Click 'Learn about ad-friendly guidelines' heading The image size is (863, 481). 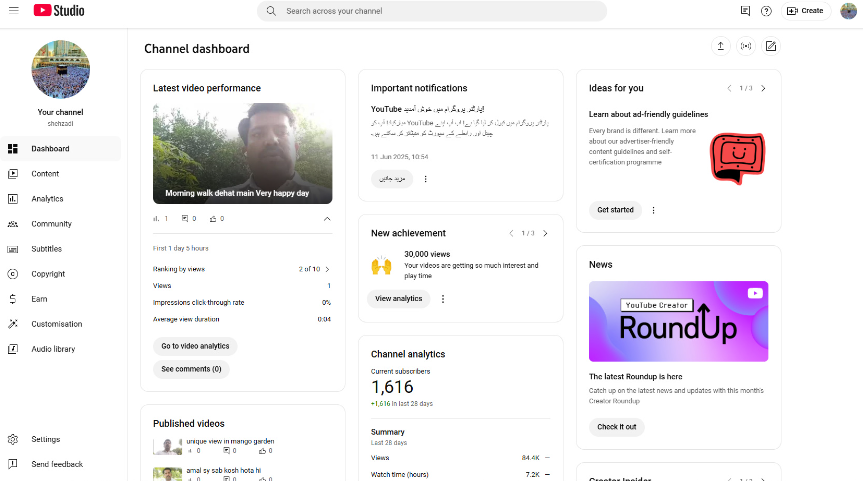coord(648,114)
